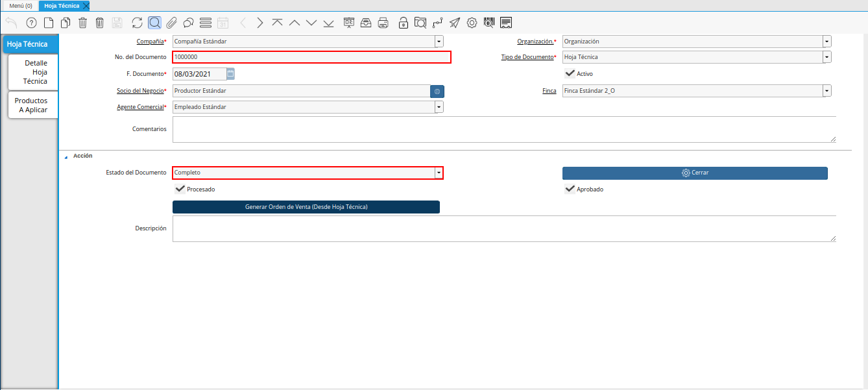Open the Process gear toolbar icon

(x=472, y=23)
